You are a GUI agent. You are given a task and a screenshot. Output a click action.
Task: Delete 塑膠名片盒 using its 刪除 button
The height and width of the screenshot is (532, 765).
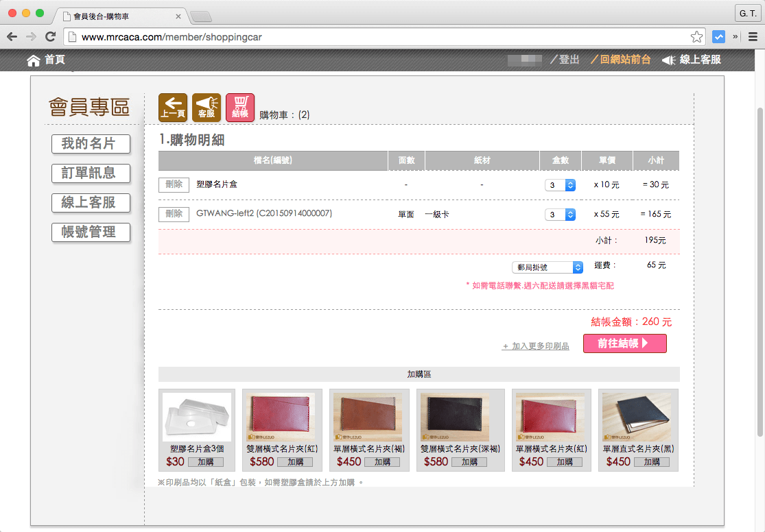(174, 184)
